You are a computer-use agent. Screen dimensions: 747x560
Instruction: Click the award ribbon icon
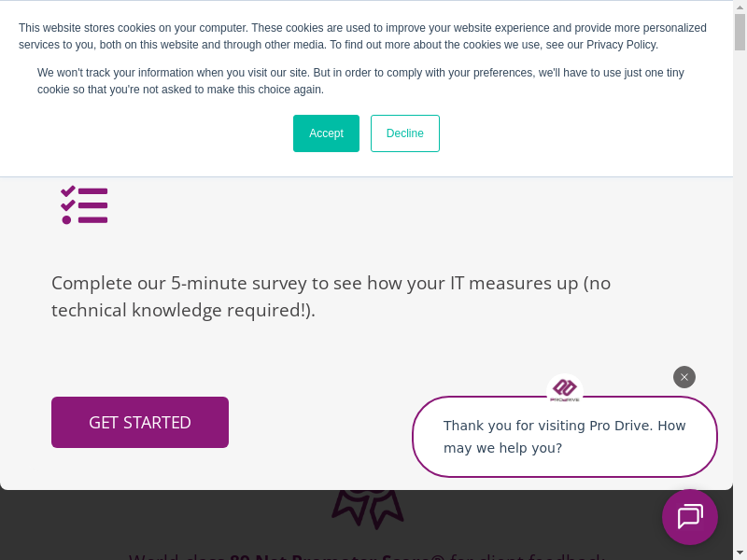(x=368, y=508)
